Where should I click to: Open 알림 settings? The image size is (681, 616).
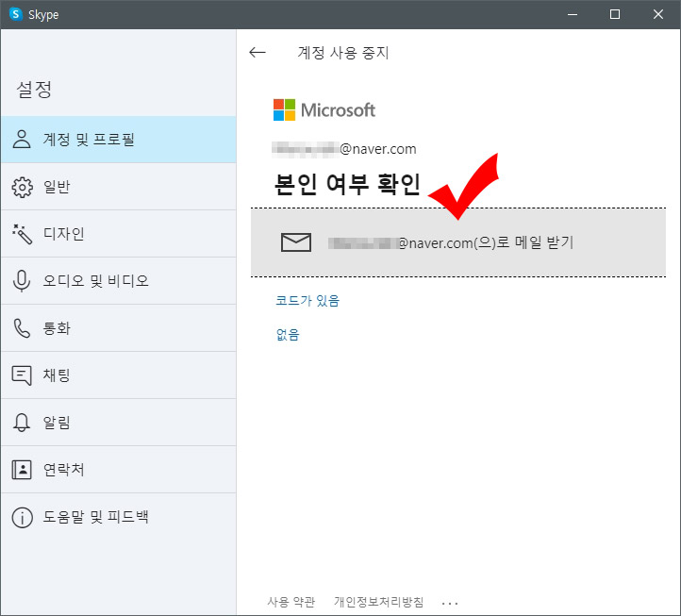click(x=119, y=423)
